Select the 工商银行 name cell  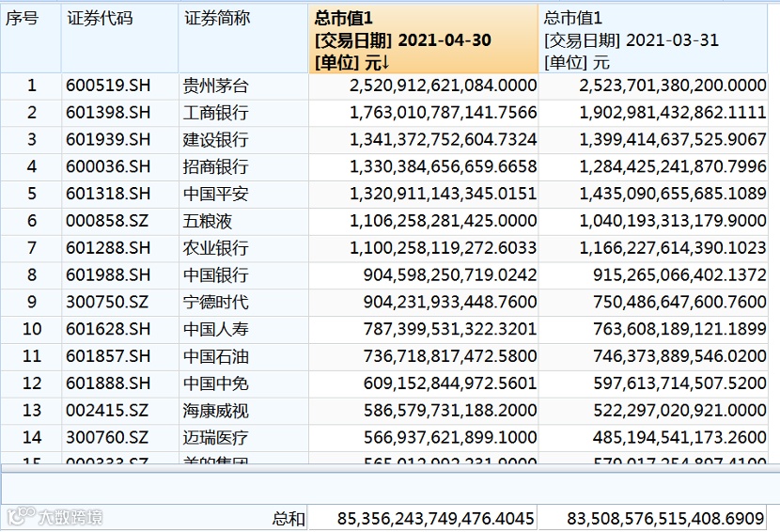[x=215, y=113]
